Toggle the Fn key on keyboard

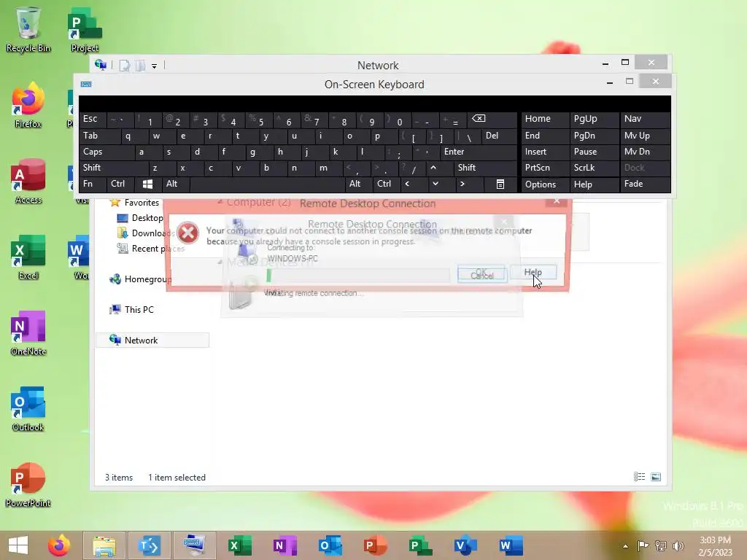[93, 184]
